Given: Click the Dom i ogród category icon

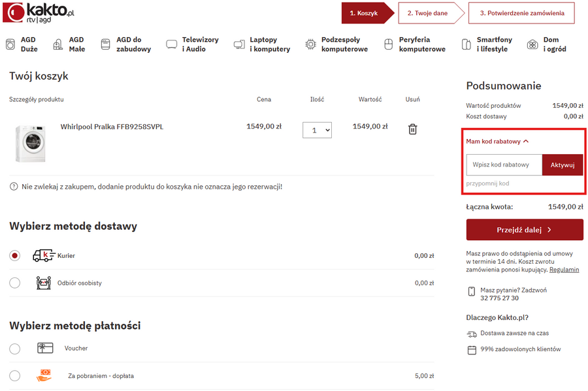Looking at the screenshot, I should (x=533, y=44).
